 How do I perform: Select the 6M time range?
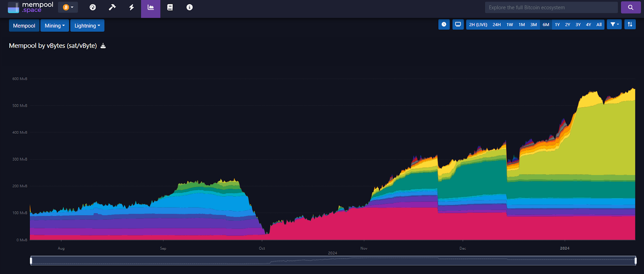point(546,25)
